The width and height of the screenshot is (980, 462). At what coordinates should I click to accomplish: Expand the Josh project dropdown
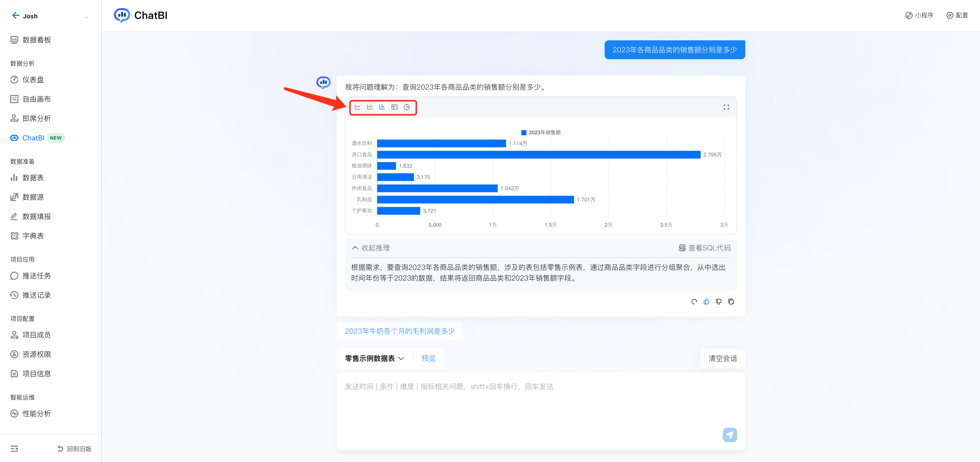86,17
